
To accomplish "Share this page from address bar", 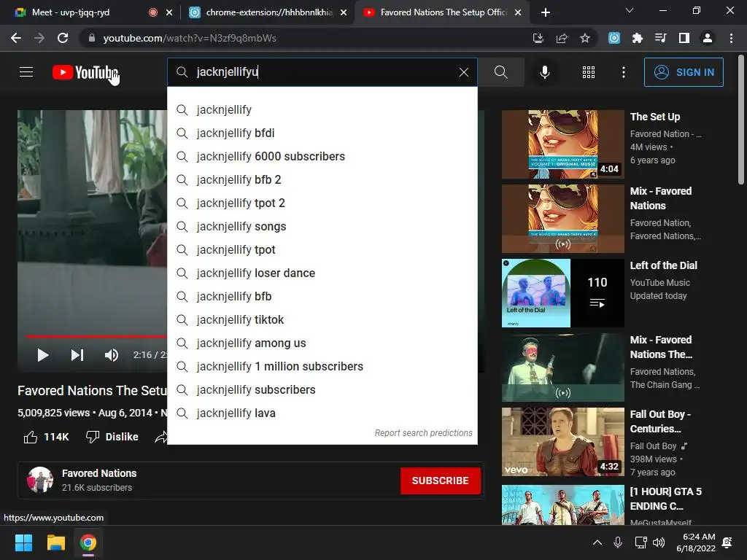I will (562, 38).
